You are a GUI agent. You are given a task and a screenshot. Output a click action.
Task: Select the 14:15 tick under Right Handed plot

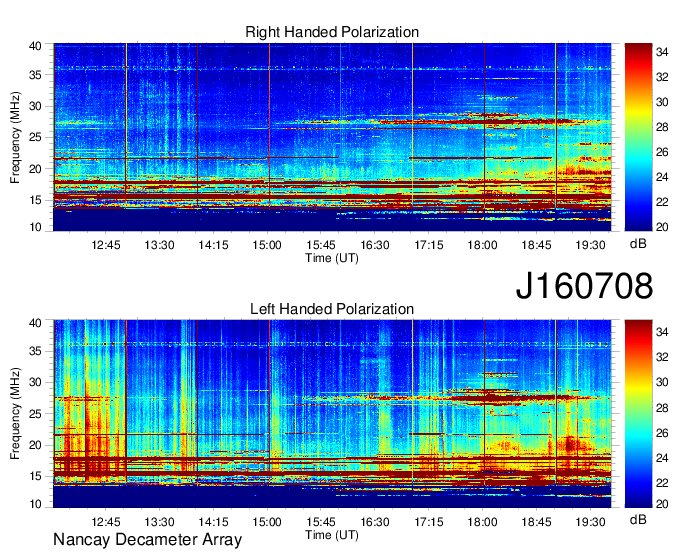[x=213, y=245]
